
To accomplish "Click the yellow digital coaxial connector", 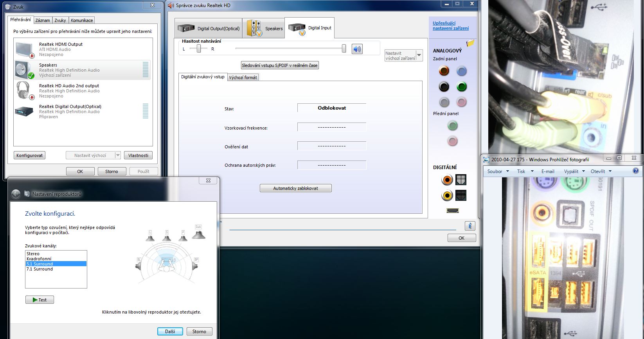I will 447,195.
